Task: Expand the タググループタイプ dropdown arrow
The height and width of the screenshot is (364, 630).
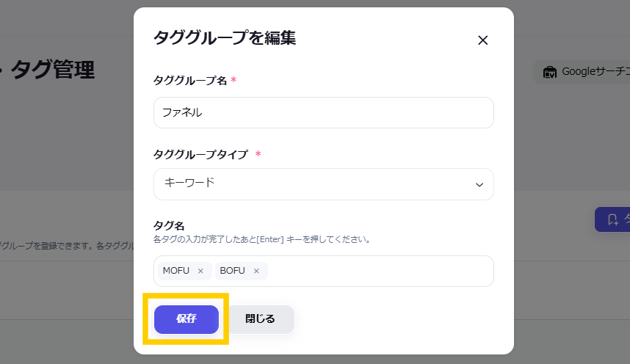Action: click(479, 184)
